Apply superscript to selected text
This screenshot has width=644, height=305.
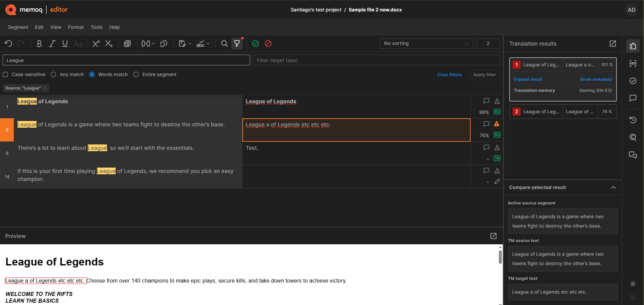tap(96, 44)
